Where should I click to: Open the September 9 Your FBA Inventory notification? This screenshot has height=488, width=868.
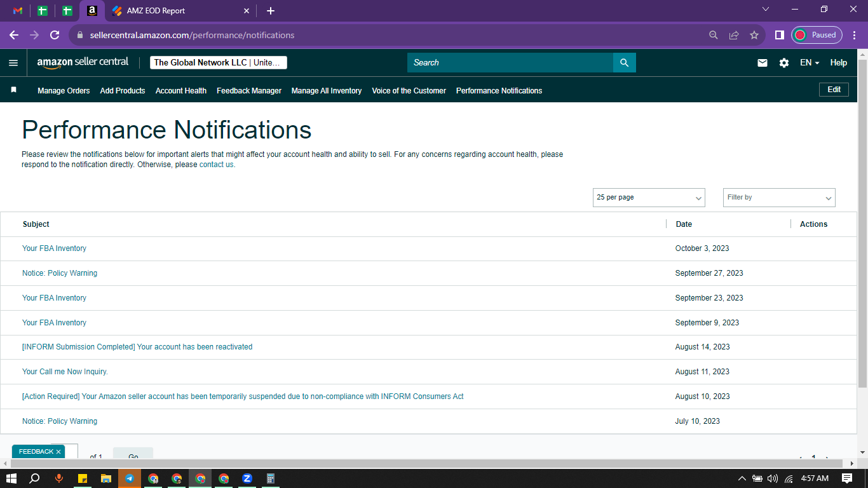coord(54,323)
